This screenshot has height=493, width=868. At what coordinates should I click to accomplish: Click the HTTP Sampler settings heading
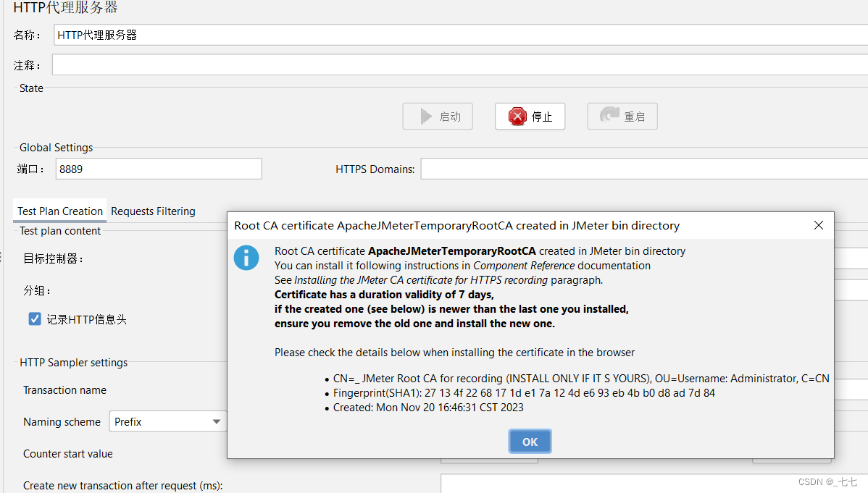pos(74,363)
